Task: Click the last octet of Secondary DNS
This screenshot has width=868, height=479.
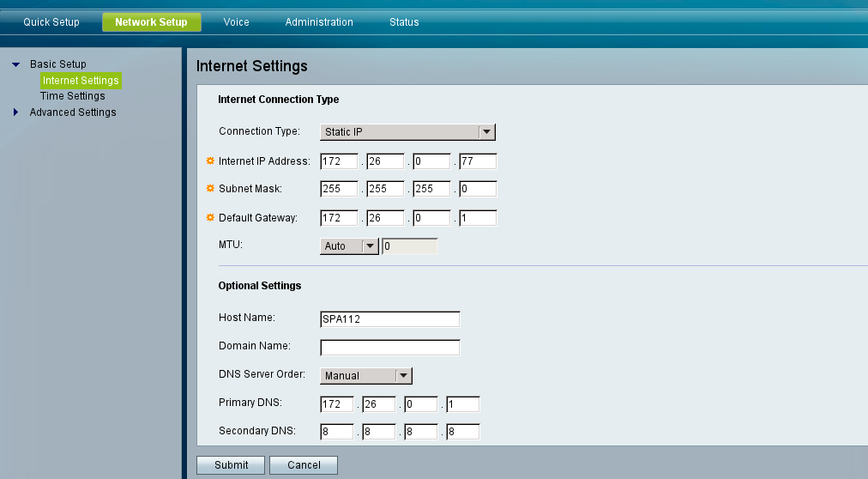Action: [x=462, y=432]
